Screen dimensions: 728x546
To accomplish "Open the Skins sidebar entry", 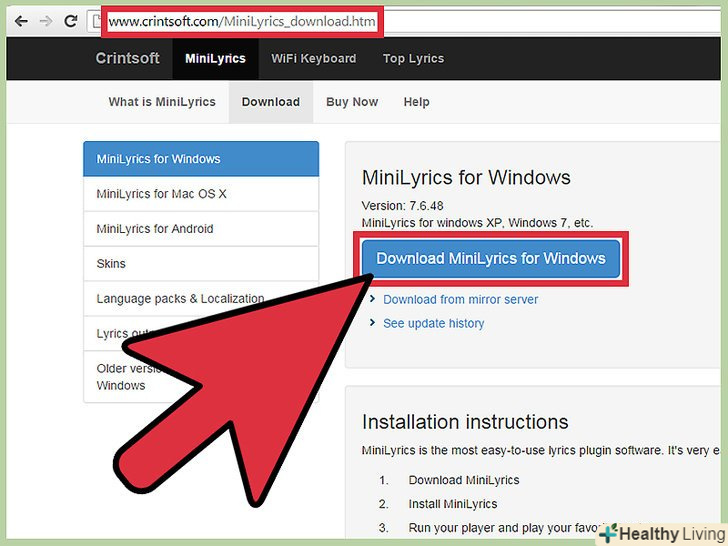I will 201,264.
